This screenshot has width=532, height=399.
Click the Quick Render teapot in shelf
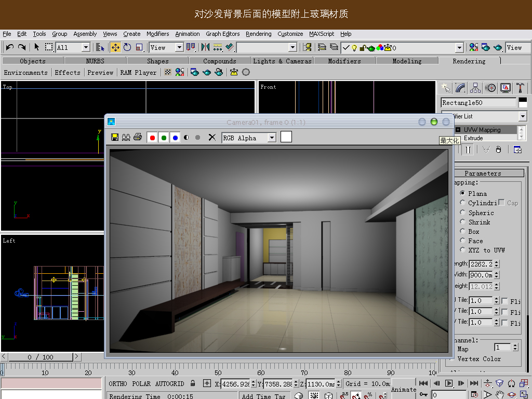point(207,72)
